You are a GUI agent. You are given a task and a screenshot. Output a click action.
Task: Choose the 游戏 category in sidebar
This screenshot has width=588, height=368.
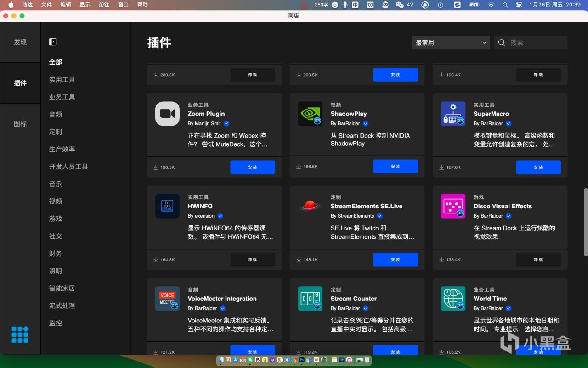coord(56,218)
